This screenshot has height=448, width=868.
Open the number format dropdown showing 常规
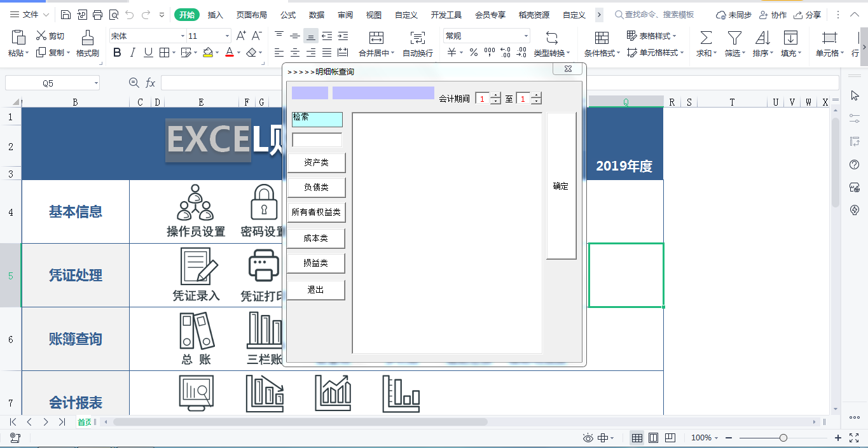525,36
